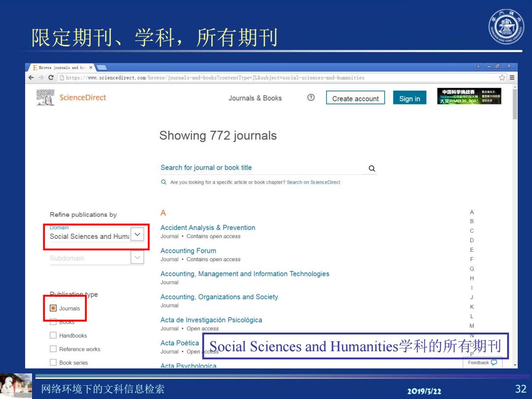Open Accounting, Management and Information Technologies
Image resolution: width=532 pixels, height=399 pixels.
(x=245, y=274)
